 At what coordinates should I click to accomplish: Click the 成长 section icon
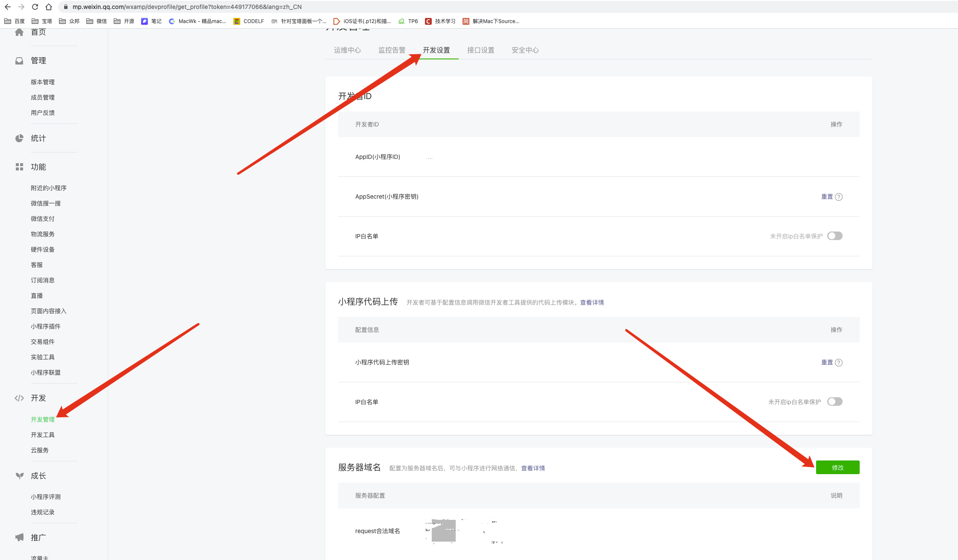(x=18, y=475)
